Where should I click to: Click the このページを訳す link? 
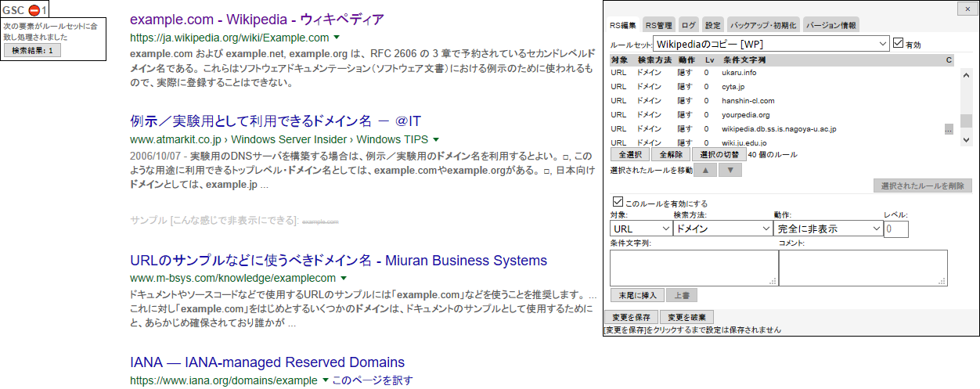(373, 380)
